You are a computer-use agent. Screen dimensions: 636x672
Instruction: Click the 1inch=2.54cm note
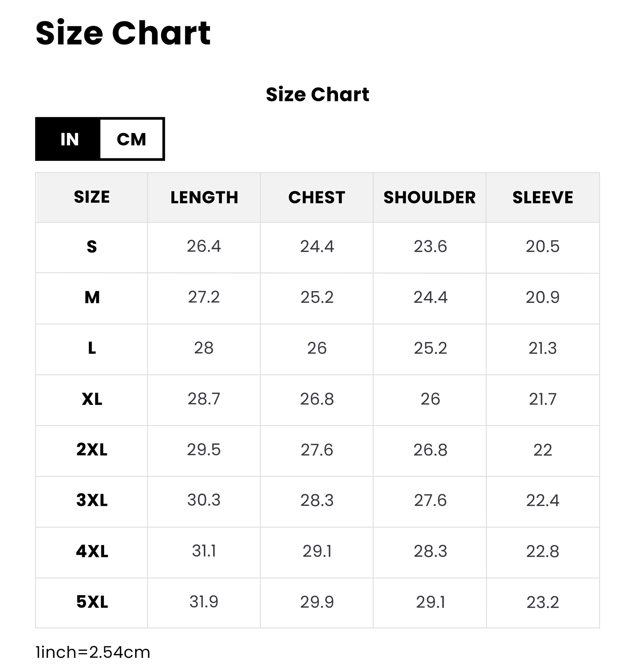[93, 652]
